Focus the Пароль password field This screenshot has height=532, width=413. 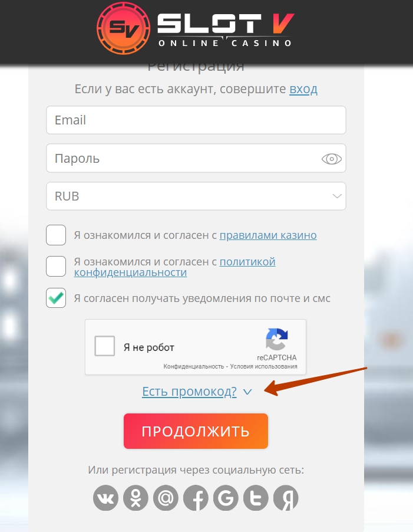coord(196,158)
